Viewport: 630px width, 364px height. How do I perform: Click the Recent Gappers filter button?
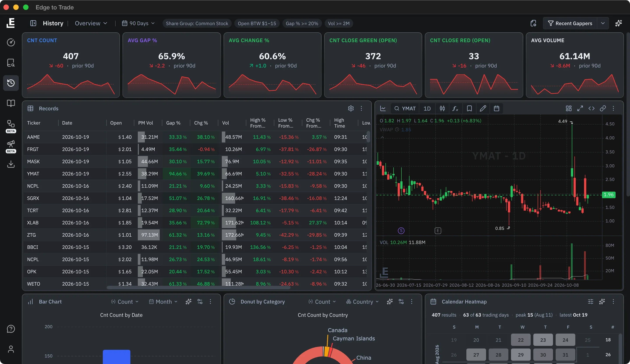[570, 23]
